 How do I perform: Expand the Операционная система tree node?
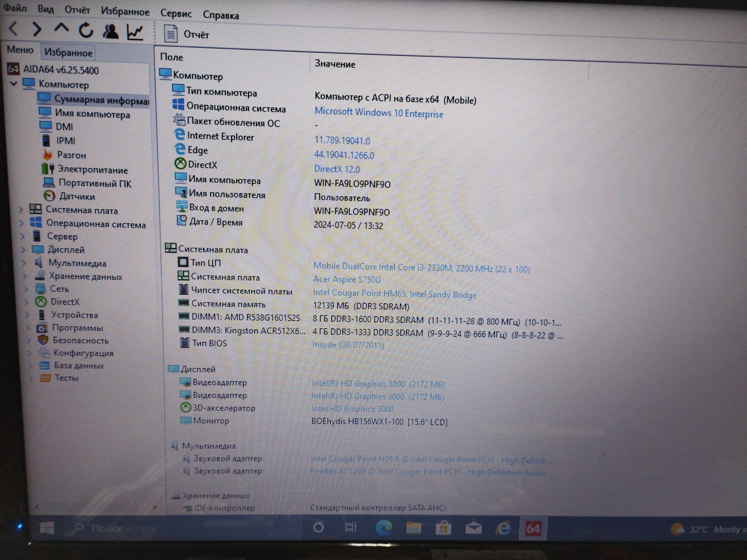tap(22, 223)
